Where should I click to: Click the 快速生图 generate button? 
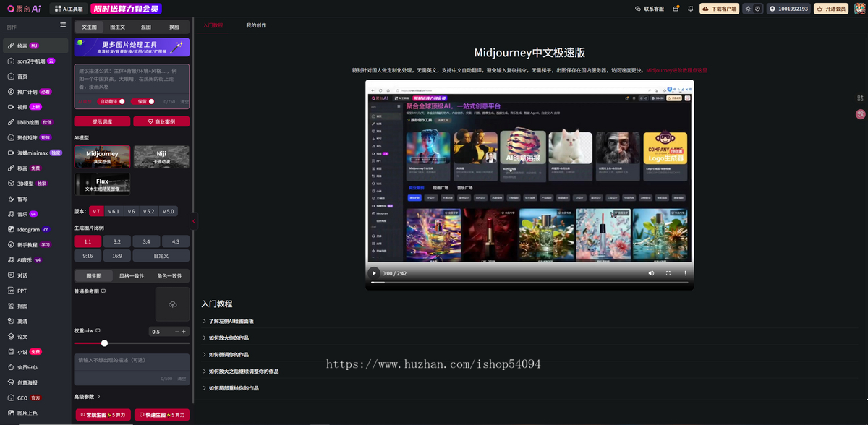162,415
